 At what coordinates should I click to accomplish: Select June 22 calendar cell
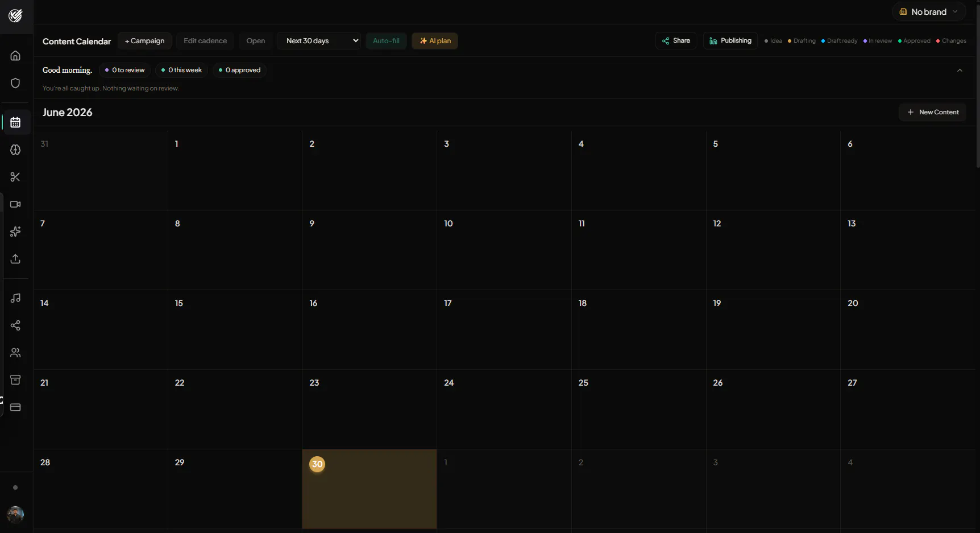click(235, 409)
